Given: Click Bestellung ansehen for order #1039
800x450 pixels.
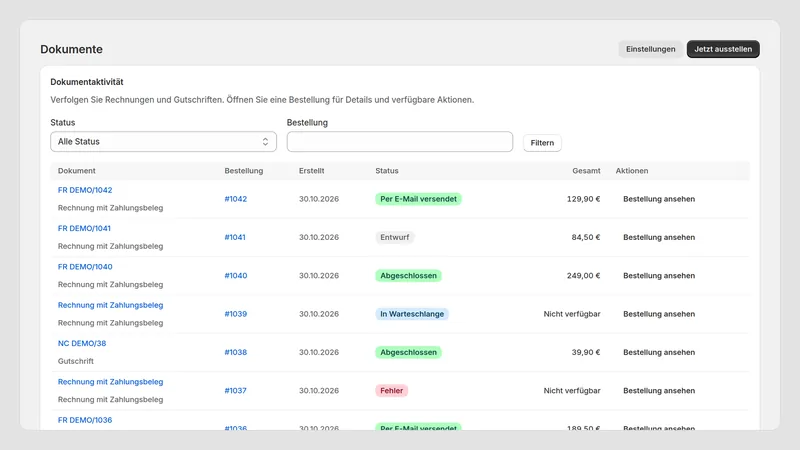Looking at the screenshot, I should click(x=659, y=314).
